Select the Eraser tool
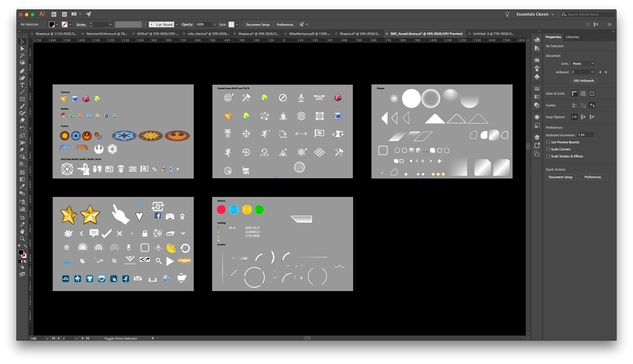Screen dimensions: 633x364 22,120
